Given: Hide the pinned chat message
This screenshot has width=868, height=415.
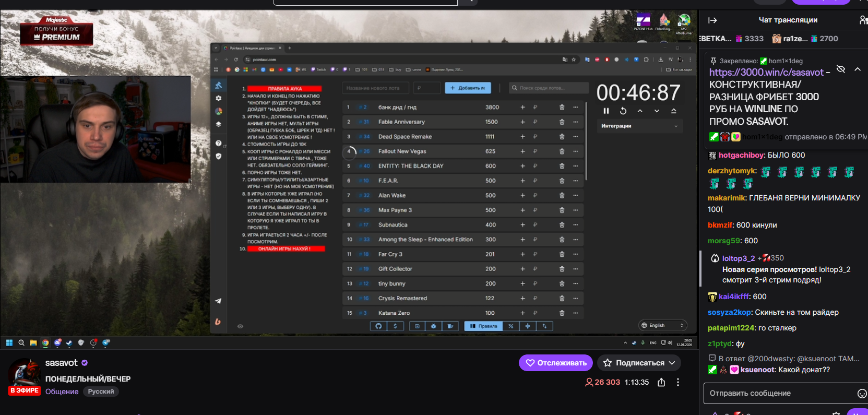Looking at the screenshot, I should point(841,69).
